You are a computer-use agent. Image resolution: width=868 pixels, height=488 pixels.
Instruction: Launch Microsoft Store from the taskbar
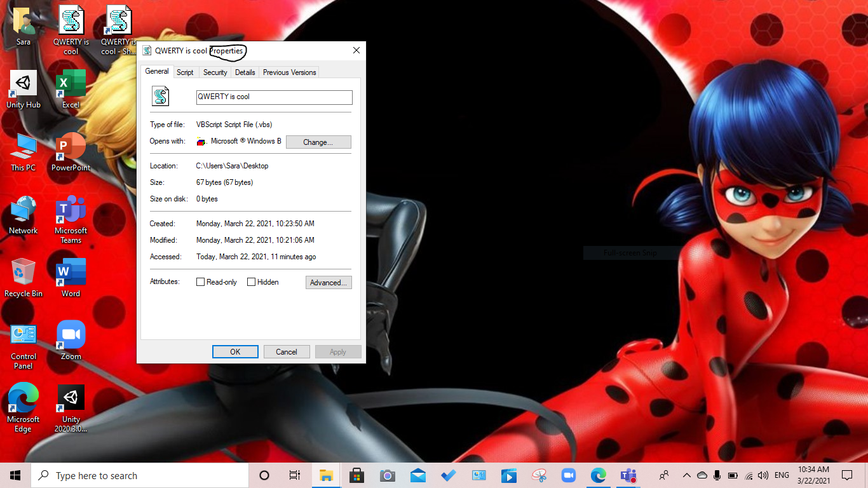356,475
